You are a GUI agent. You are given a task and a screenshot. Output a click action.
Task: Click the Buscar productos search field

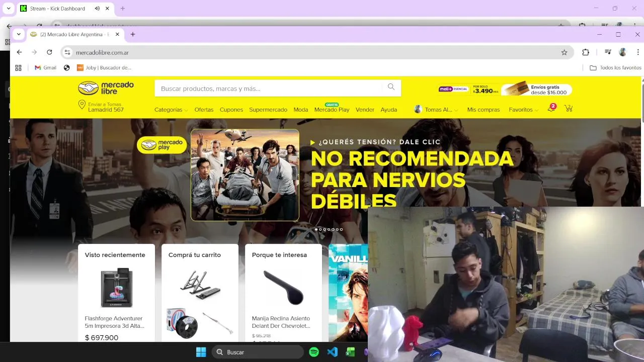point(269,88)
